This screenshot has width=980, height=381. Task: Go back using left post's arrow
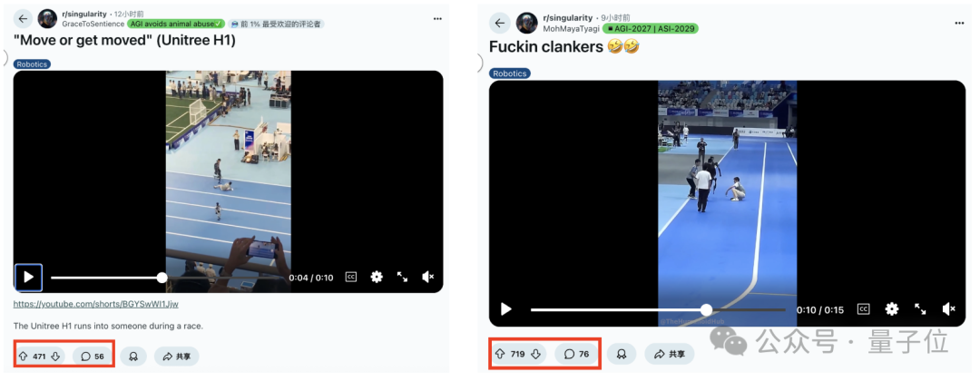tap(23, 19)
